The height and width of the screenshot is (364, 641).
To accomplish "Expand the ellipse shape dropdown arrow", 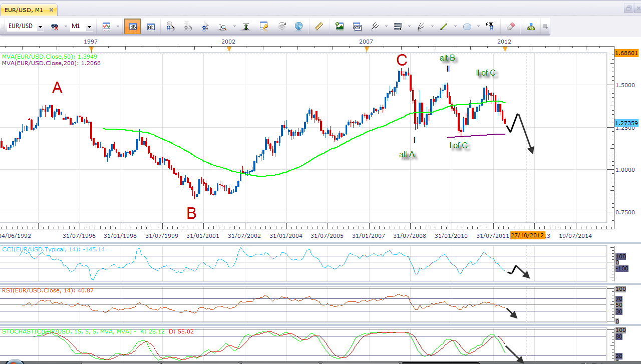I will coord(478,27).
